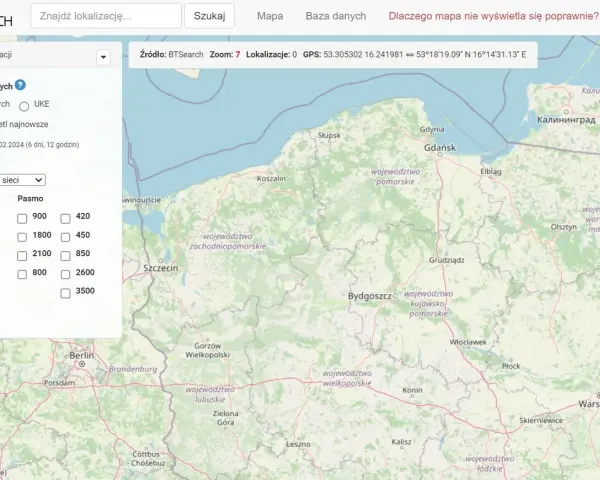
Task: Click Elbląg label on the map
Action: pos(491,171)
